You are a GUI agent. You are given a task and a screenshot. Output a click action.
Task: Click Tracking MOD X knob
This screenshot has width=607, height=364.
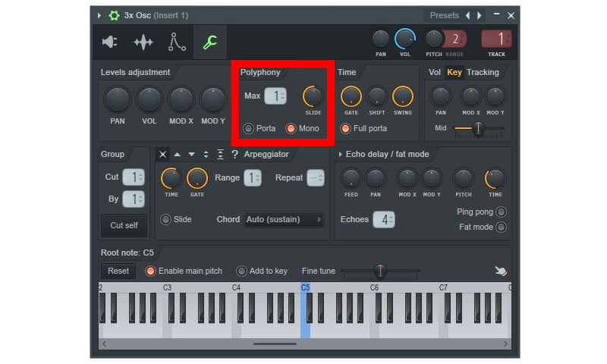coord(470,97)
